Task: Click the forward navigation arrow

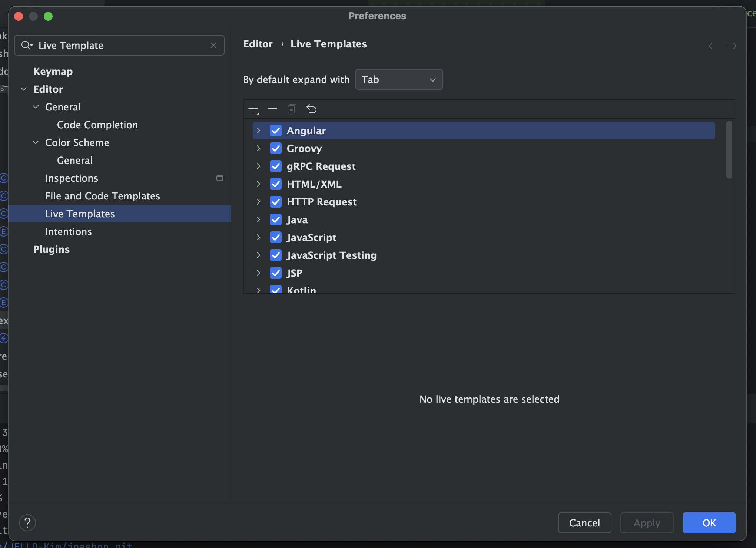Action: [732, 46]
